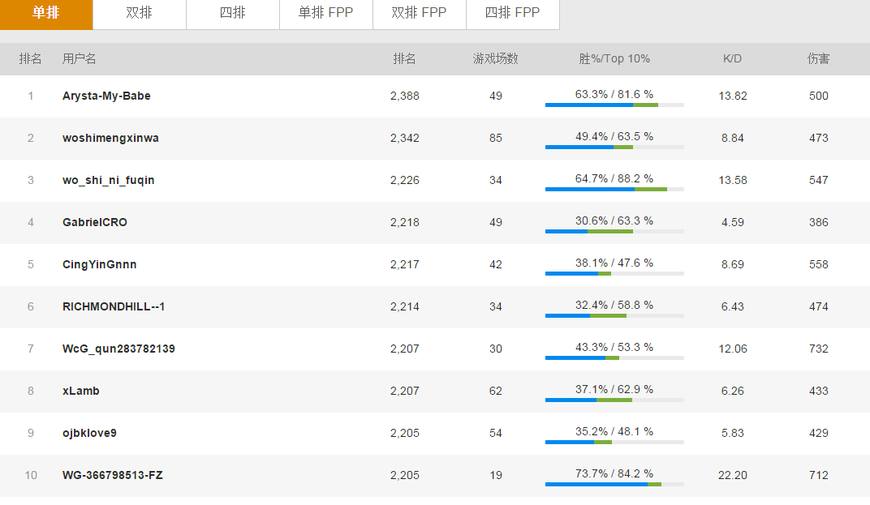870x505 pixels.
Task: Click the 用户名 column header
Action: point(79,59)
